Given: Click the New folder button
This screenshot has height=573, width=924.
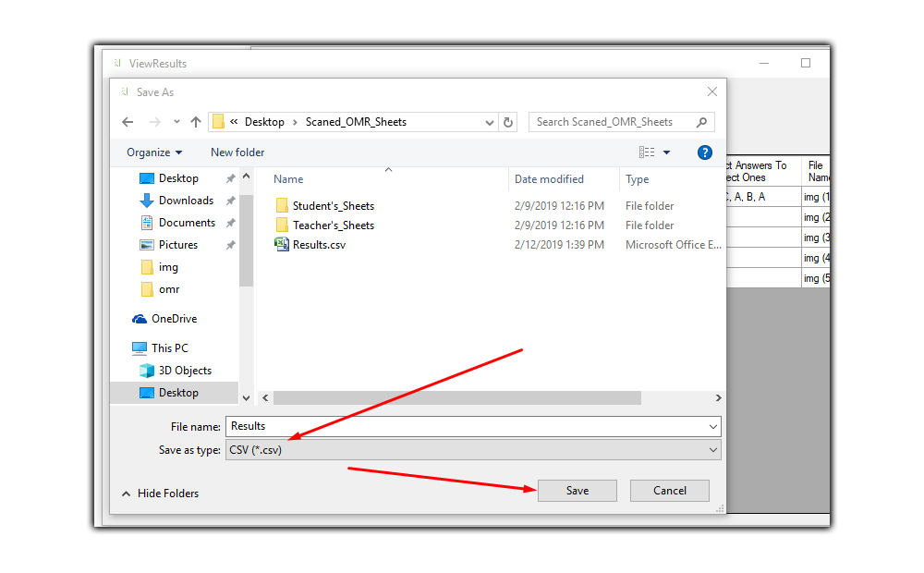Looking at the screenshot, I should click(x=237, y=152).
